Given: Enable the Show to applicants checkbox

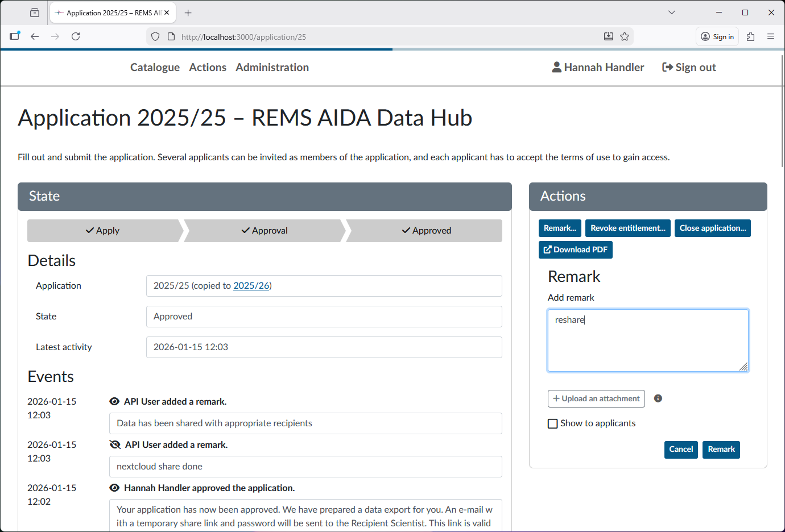Looking at the screenshot, I should click(x=552, y=423).
